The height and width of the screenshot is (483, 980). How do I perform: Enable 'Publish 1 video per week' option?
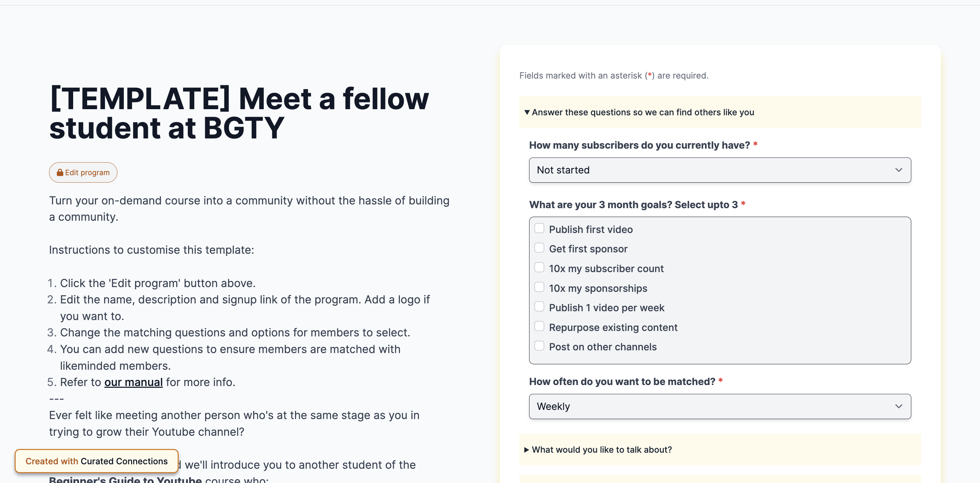[539, 306]
